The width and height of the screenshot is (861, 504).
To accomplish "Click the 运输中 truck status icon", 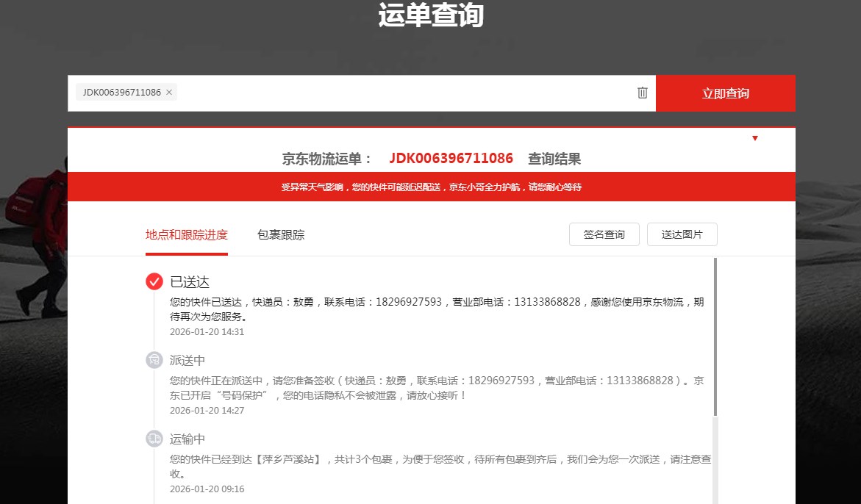I will [x=154, y=439].
